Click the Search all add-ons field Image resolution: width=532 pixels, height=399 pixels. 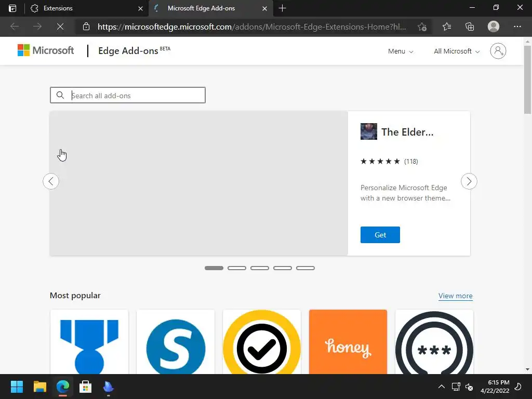[128, 96]
